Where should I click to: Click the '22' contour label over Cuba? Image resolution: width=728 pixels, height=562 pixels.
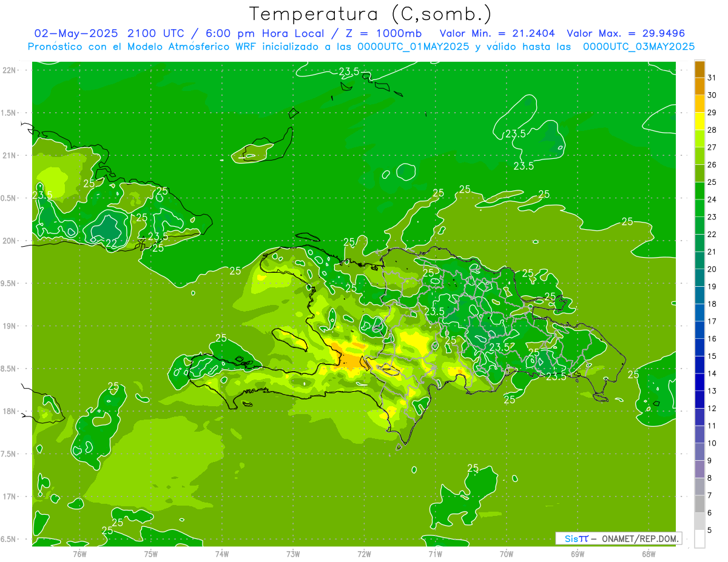tap(112, 243)
